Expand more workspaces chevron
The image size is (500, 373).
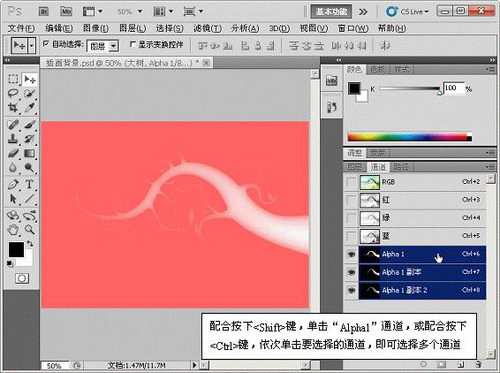[x=363, y=12]
